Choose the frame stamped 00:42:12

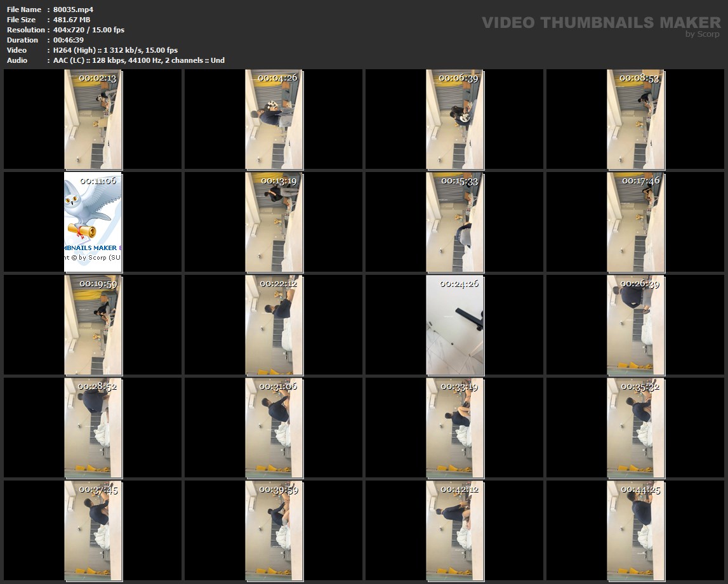point(455,531)
